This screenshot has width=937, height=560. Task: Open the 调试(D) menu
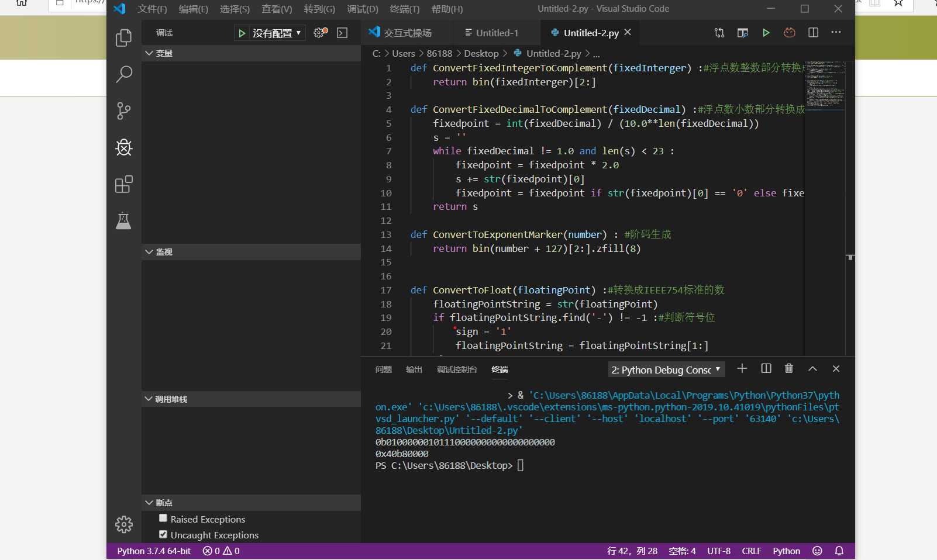click(x=363, y=9)
